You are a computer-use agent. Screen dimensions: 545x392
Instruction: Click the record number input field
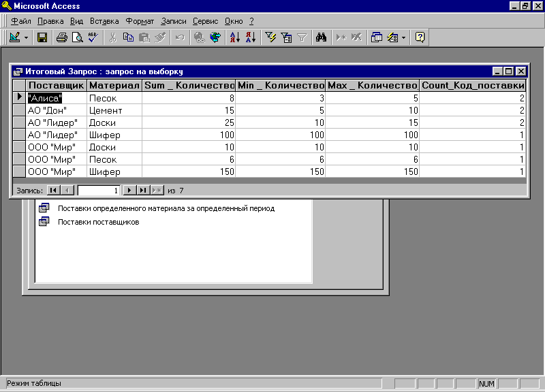99,191
